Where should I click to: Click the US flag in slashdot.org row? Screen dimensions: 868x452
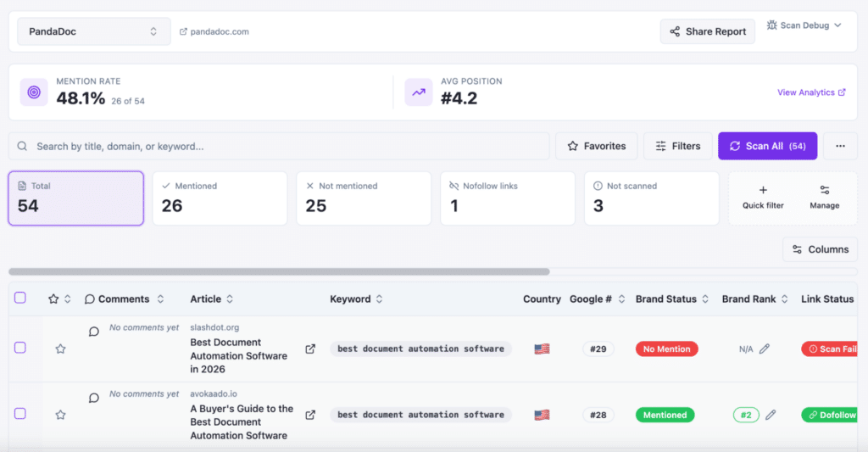click(x=542, y=349)
